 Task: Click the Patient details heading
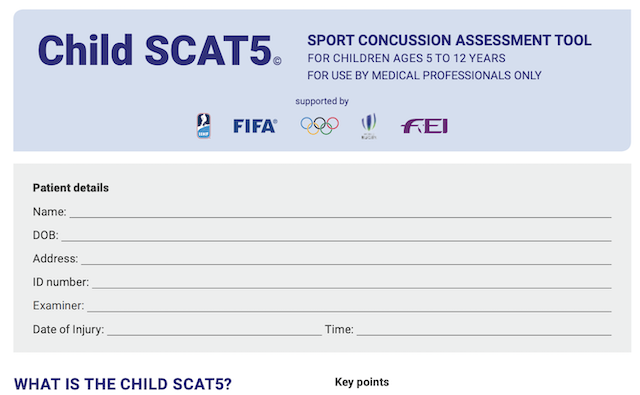coord(71,188)
